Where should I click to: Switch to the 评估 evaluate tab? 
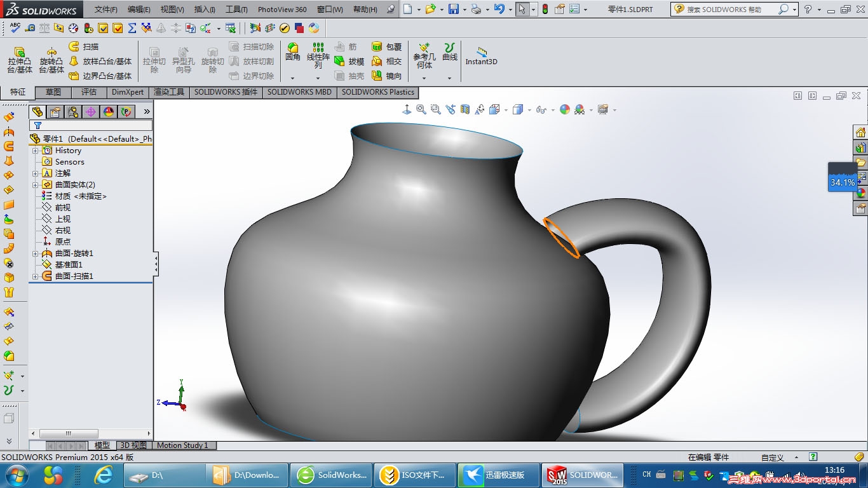(89, 92)
